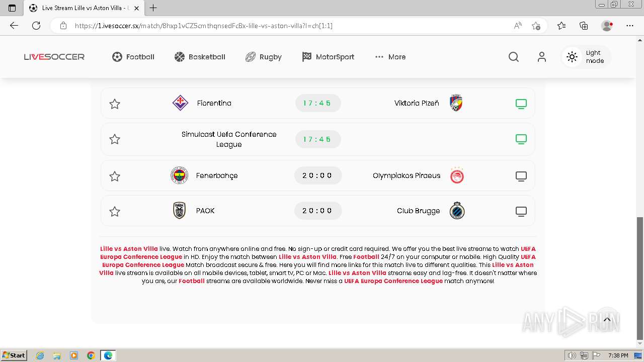Open the browser profile icon
The image size is (644, 362).
(x=607, y=26)
